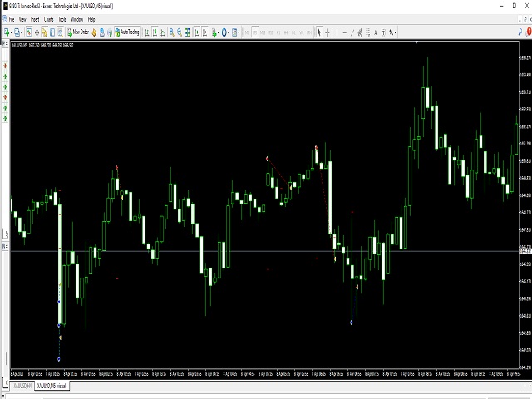Switch chart to Candlesticks mode

point(155,32)
